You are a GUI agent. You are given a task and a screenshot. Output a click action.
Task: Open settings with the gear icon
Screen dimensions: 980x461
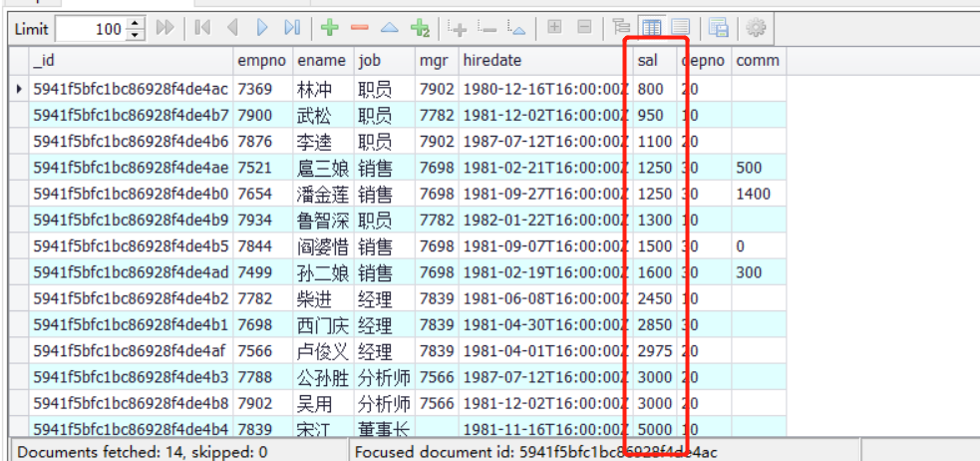[756, 28]
